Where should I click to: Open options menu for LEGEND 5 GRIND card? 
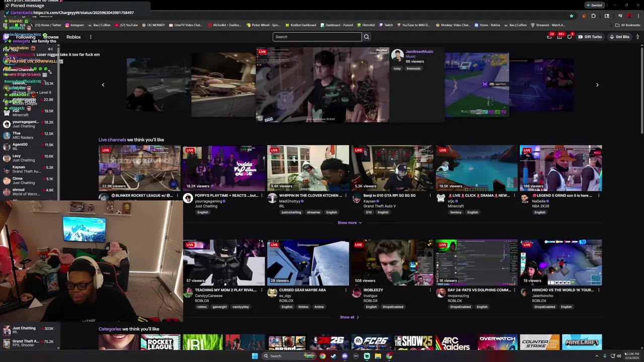(599, 196)
